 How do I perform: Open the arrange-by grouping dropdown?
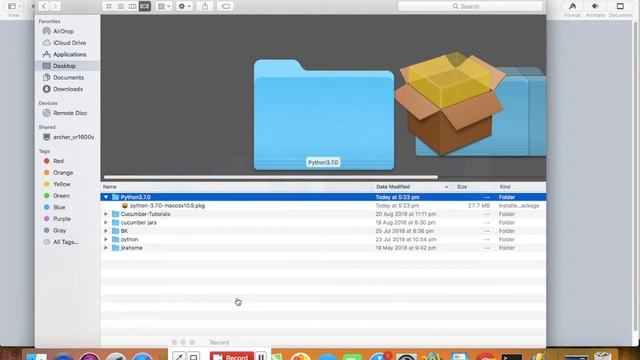(164, 6)
